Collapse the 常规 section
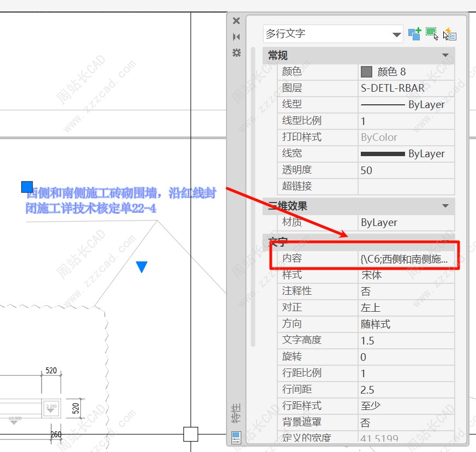This screenshot has height=452, width=476. coord(445,56)
